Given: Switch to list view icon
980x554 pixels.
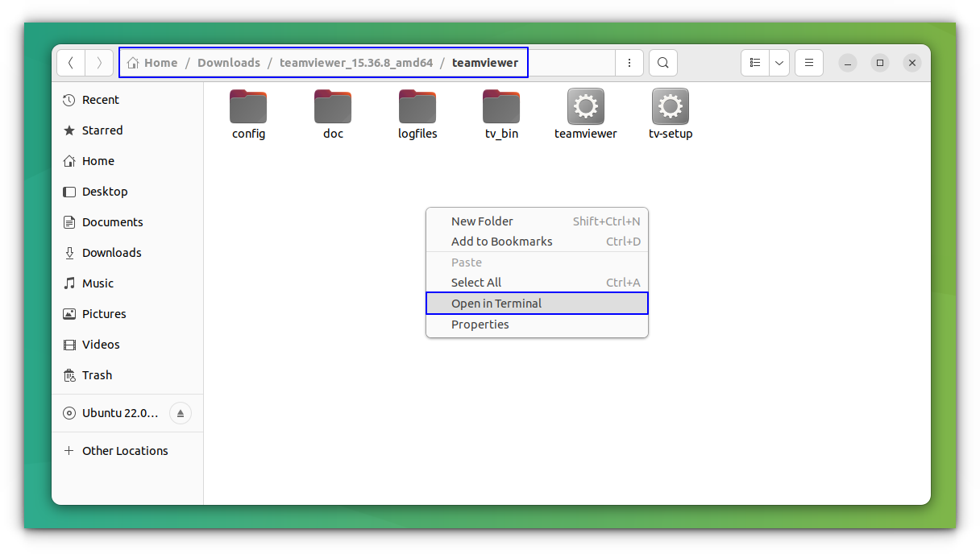Looking at the screenshot, I should point(755,63).
